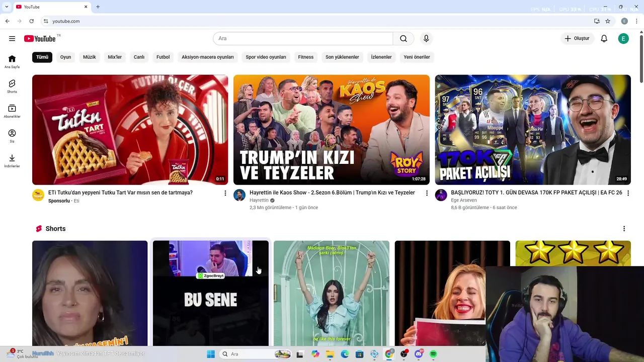Open BAŞLIYORUZ! TOTY 1. GÜN title link
This screenshot has height=362, width=644.
pyautogui.click(x=536, y=193)
